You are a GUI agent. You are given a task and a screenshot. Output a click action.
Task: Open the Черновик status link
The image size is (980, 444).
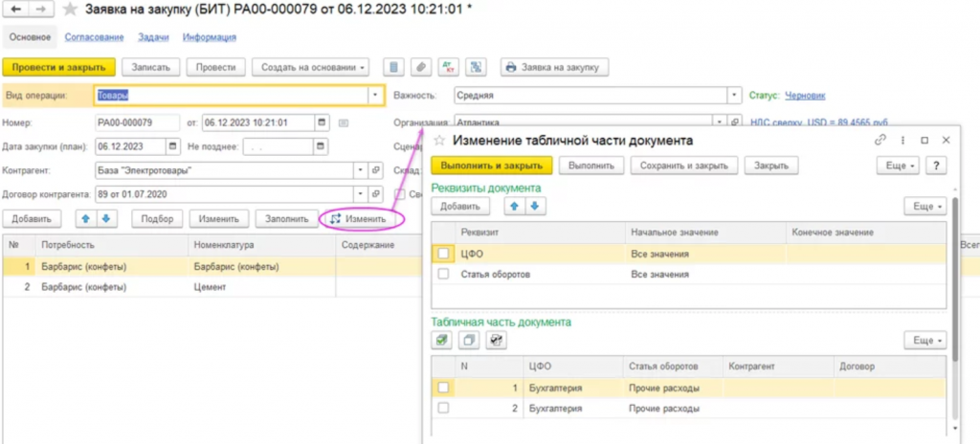[804, 96]
